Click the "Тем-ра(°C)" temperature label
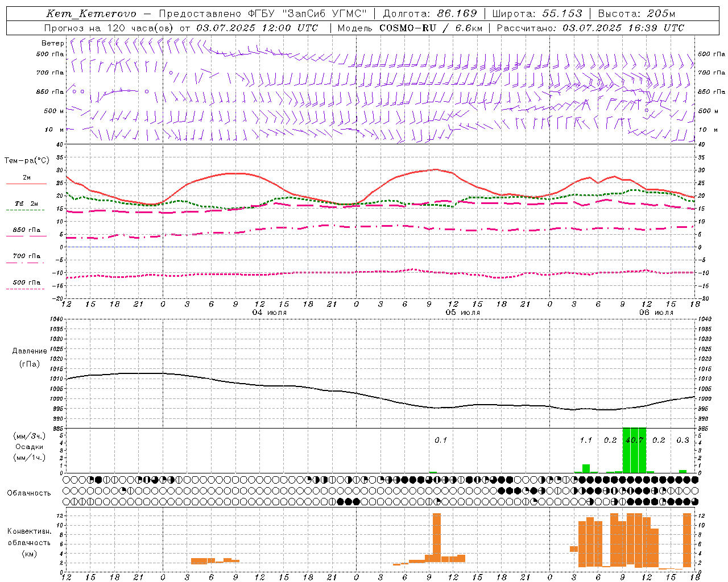This screenshot has width=728, height=582. (27, 161)
